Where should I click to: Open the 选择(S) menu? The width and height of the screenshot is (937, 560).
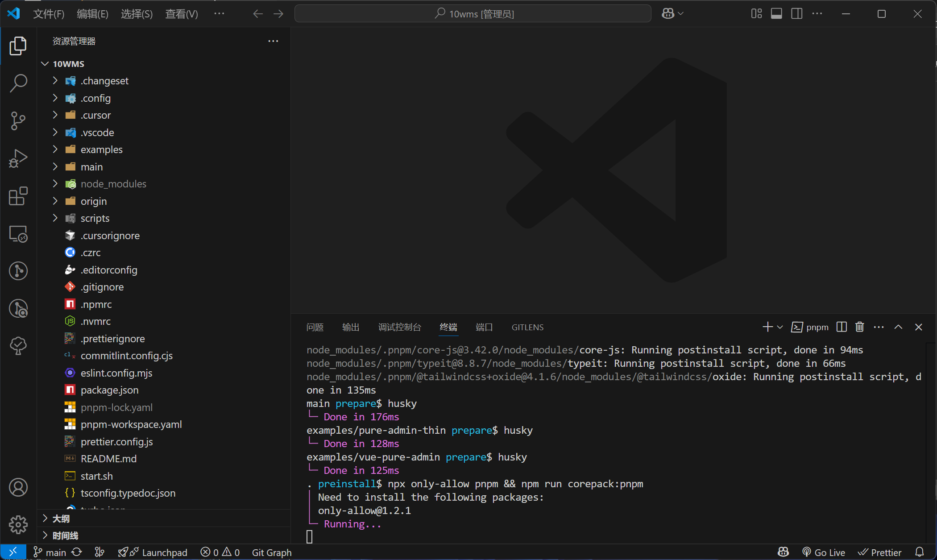coord(137,14)
